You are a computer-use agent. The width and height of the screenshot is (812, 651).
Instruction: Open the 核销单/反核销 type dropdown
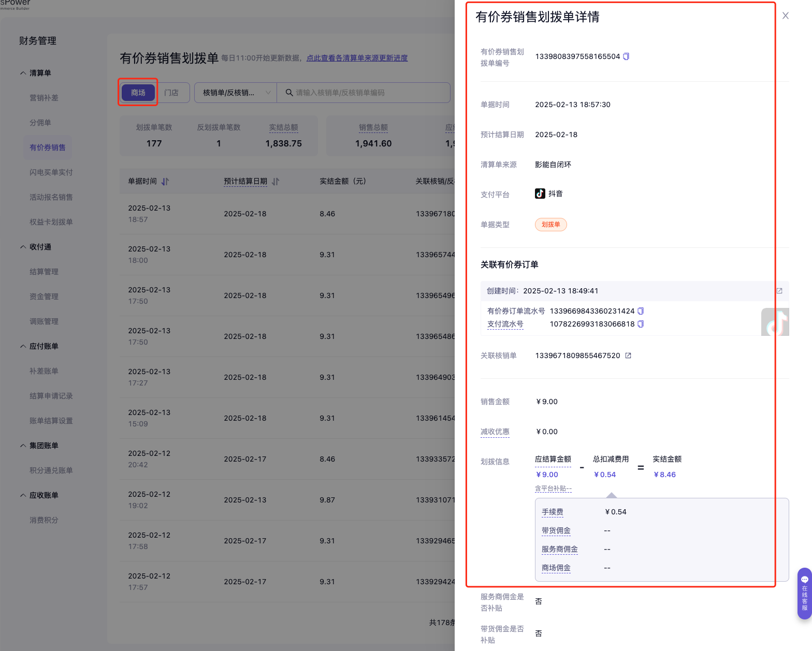236,93
